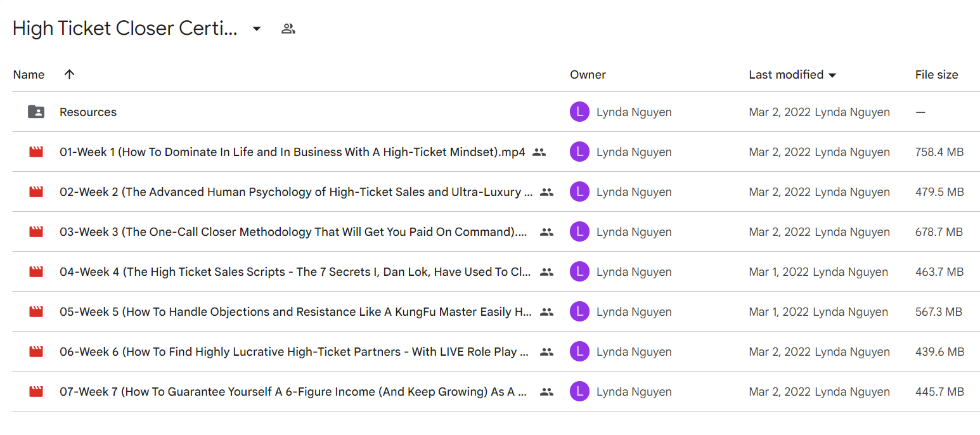This screenshot has height=435, width=980.
Task: Reverse sort order with the up arrow
Action: point(70,74)
